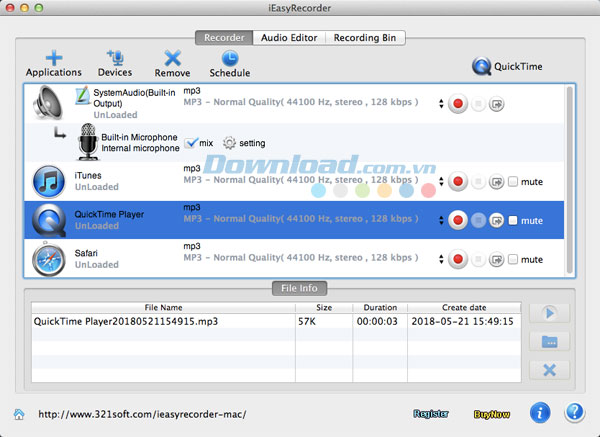This screenshot has width=600, height=437.
Task: Open the Schedule timer
Action: click(230, 64)
